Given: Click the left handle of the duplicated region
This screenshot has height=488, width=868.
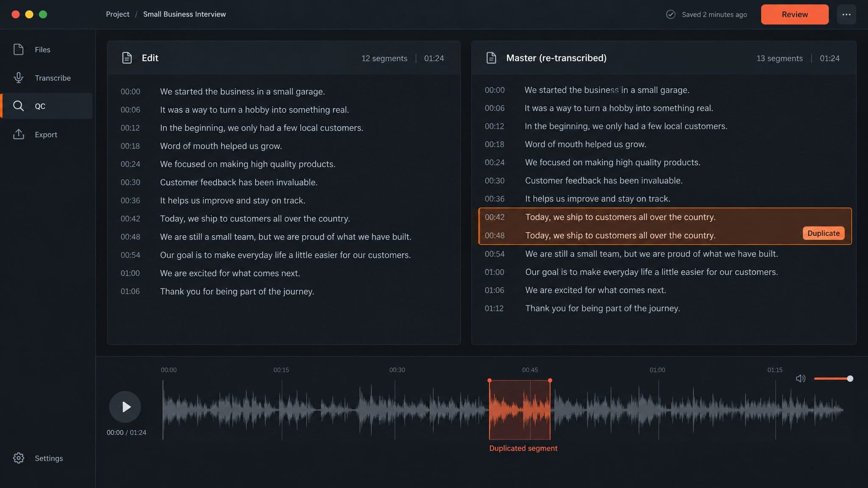Looking at the screenshot, I should pos(490,380).
